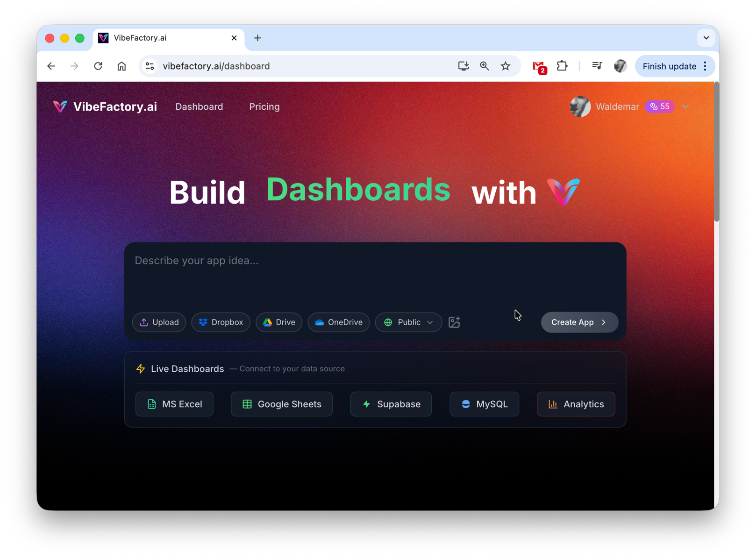
Task: Select the MS Excel data source
Action: (174, 404)
